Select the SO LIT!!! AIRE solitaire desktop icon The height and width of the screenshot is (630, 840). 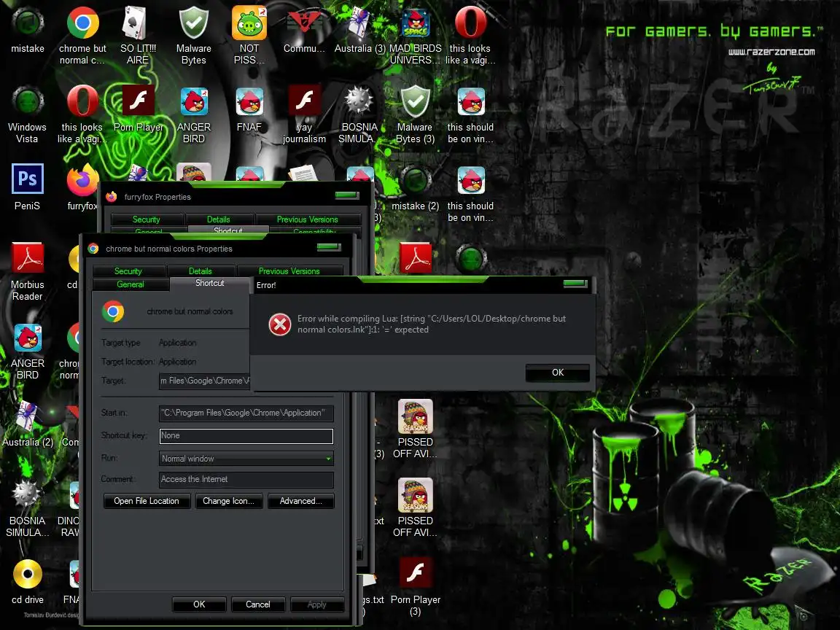coord(138,35)
